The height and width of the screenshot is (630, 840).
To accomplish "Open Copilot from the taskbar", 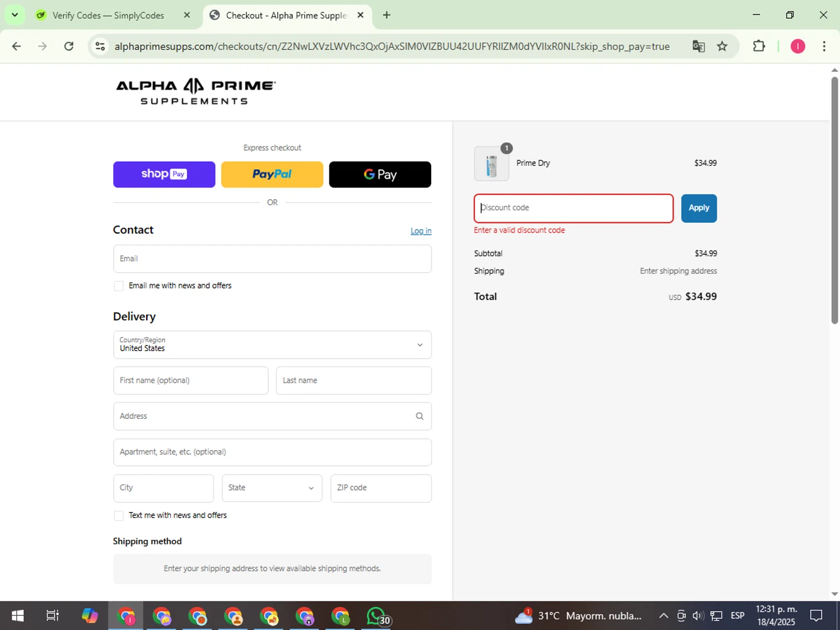I will [x=90, y=616].
